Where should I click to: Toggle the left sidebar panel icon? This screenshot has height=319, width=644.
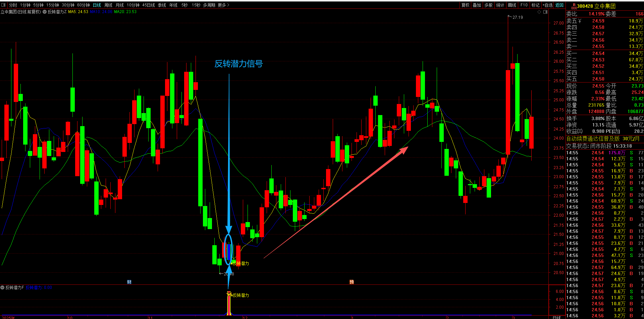(3, 5)
